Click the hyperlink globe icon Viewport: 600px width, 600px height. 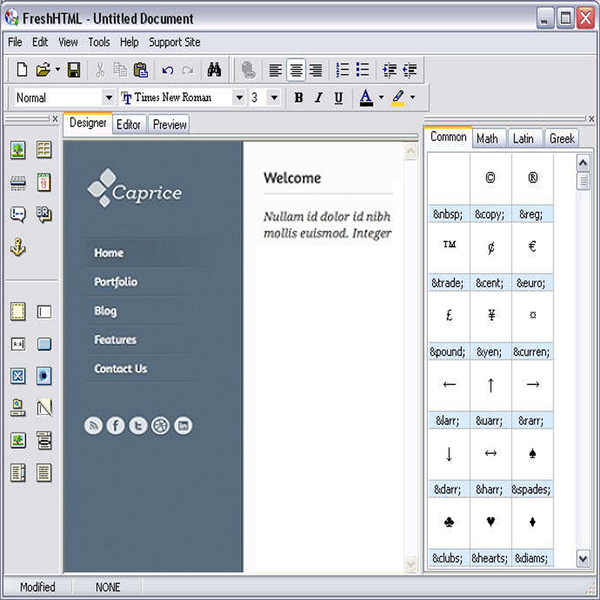coord(249,70)
